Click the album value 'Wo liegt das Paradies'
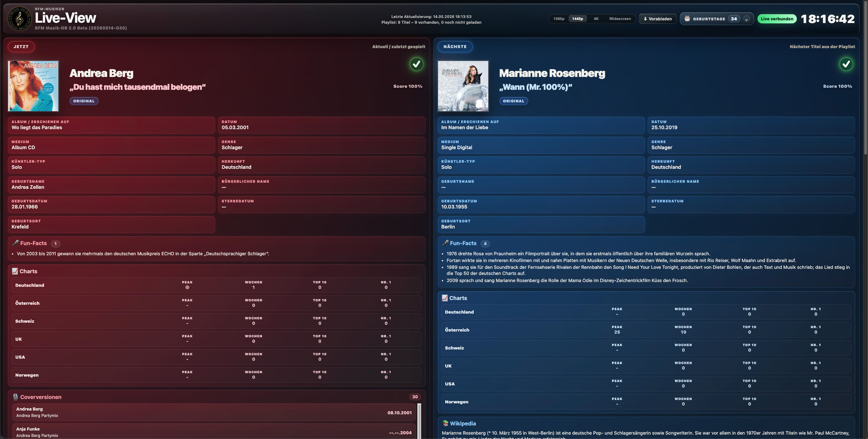The width and height of the screenshot is (868, 439). point(37,127)
